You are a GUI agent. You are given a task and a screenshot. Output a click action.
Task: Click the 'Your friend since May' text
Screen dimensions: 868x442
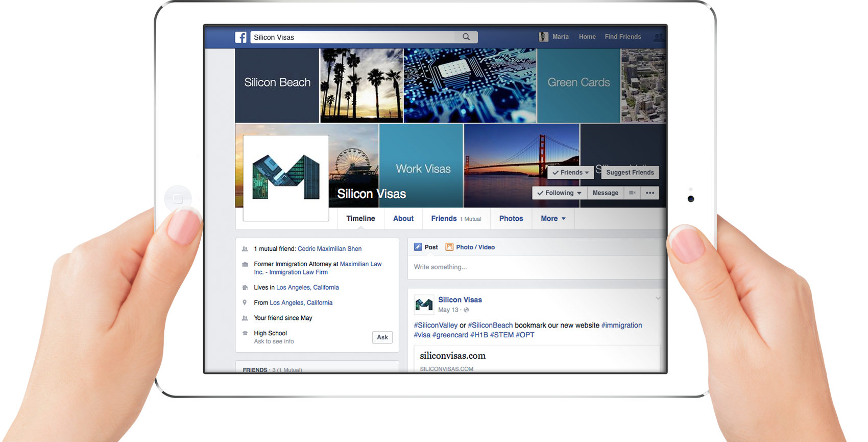(x=283, y=318)
